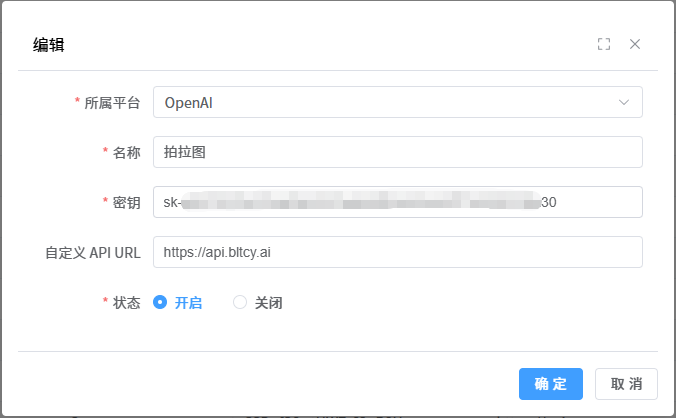Click the 密钥 field label
Screen dimensions: 676x418
126,203
